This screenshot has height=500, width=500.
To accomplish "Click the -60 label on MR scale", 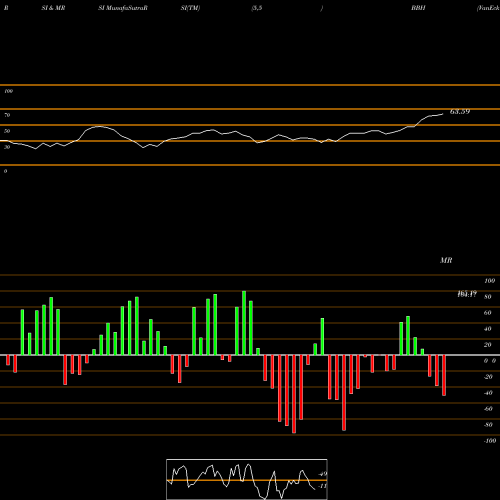I will coord(488,409).
